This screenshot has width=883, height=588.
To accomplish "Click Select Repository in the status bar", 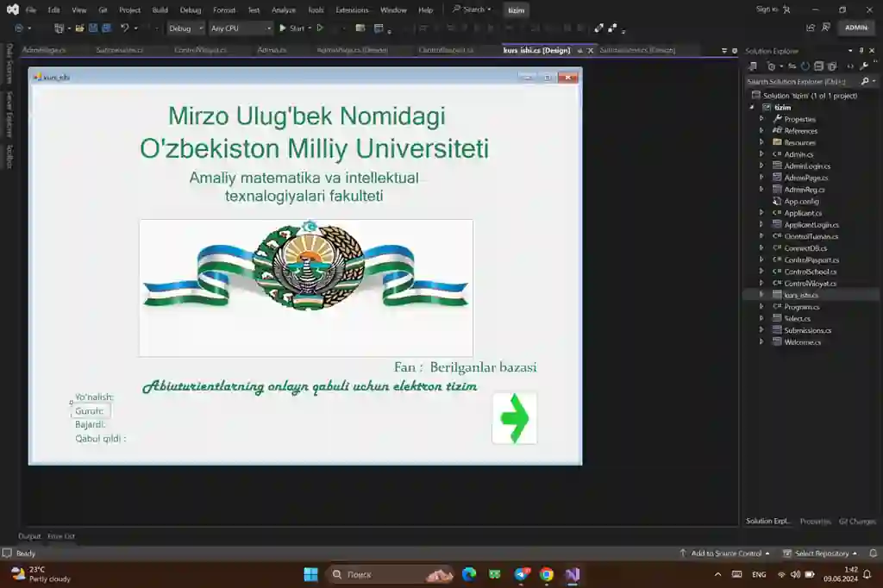I will click(821, 554).
